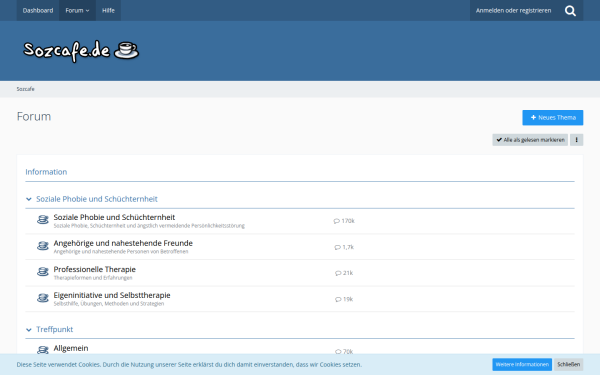
Task: Click the speech bubble icon showing 21k posts
Action: pyautogui.click(x=338, y=273)
